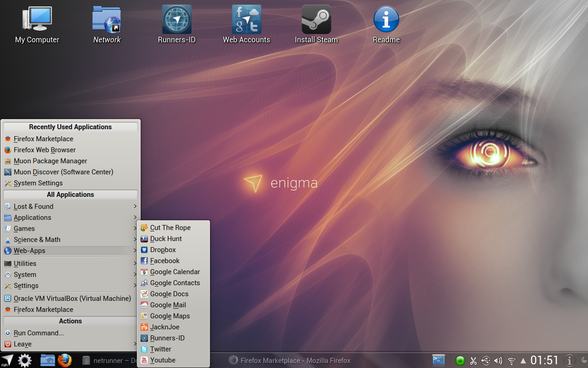The height and width of the screenshot is (368, 588).
Task: Launch Firefox Web Browser from recent apps
Action: 70,150
